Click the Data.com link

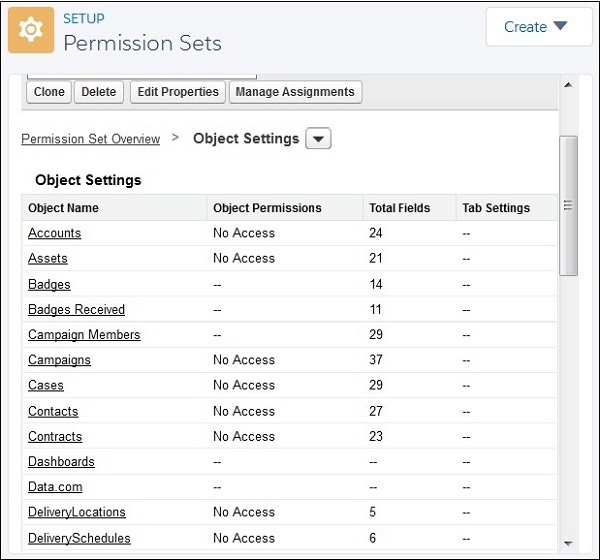[x=55, y=487]
